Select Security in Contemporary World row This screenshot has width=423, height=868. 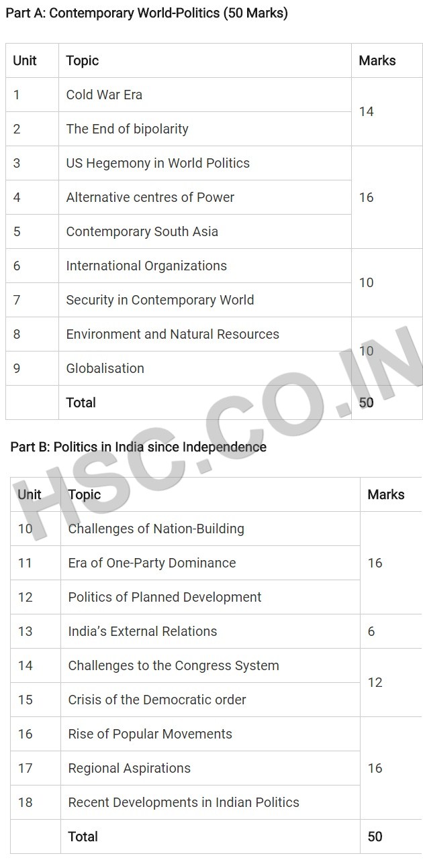coord(160,300)
